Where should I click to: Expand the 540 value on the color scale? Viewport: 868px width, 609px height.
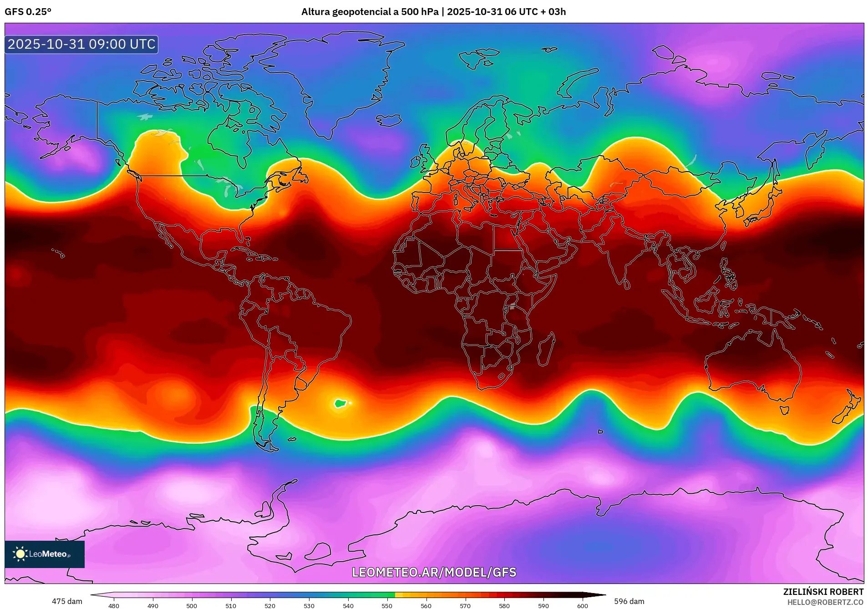[347, 606]
